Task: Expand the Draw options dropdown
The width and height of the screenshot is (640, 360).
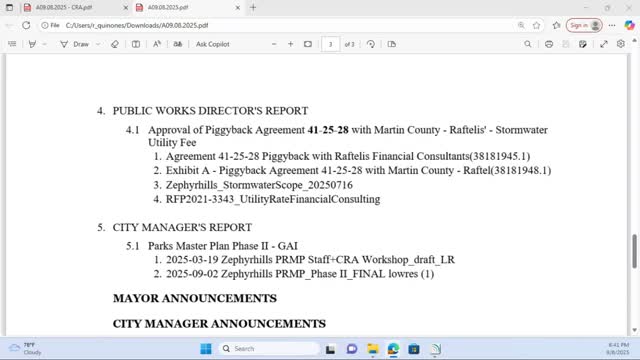Action: point(98,44)
